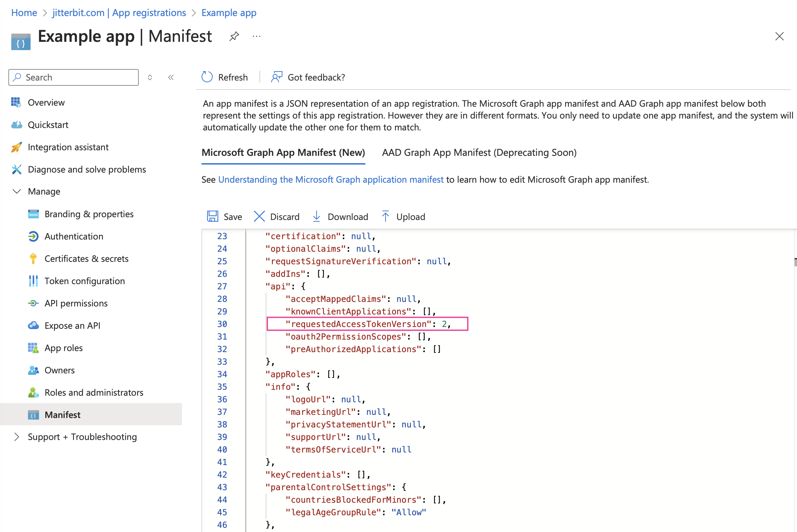Click the Manifest sidebar icon
The height and width of the screenshot is (532, 797).
tap(33, 415)
